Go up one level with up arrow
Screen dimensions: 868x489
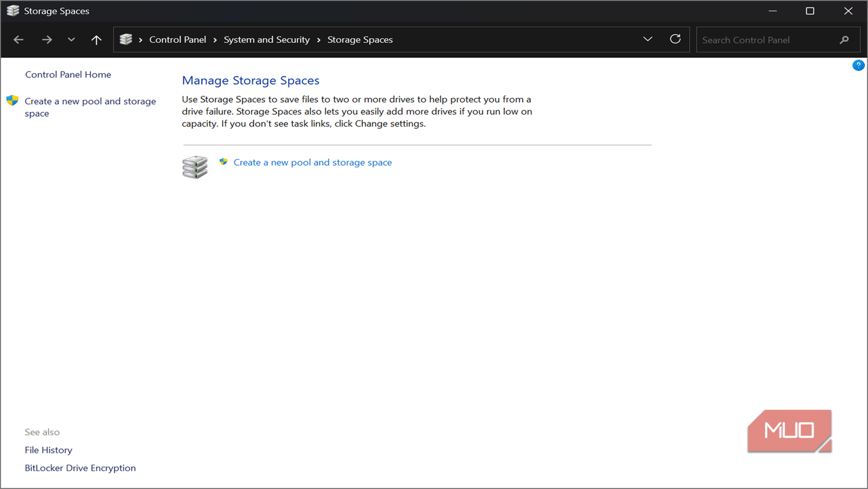pos(96,40)
